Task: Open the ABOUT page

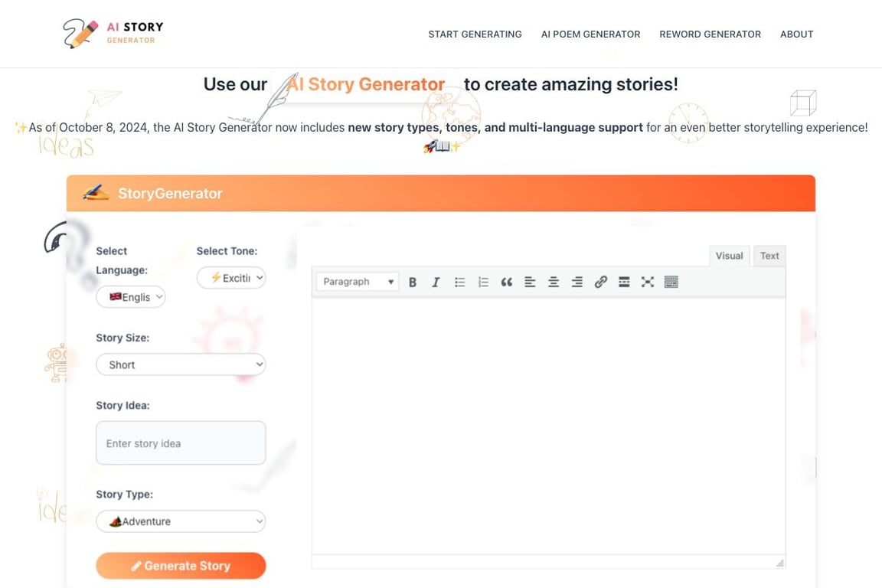Action: (x=796, y=34)
